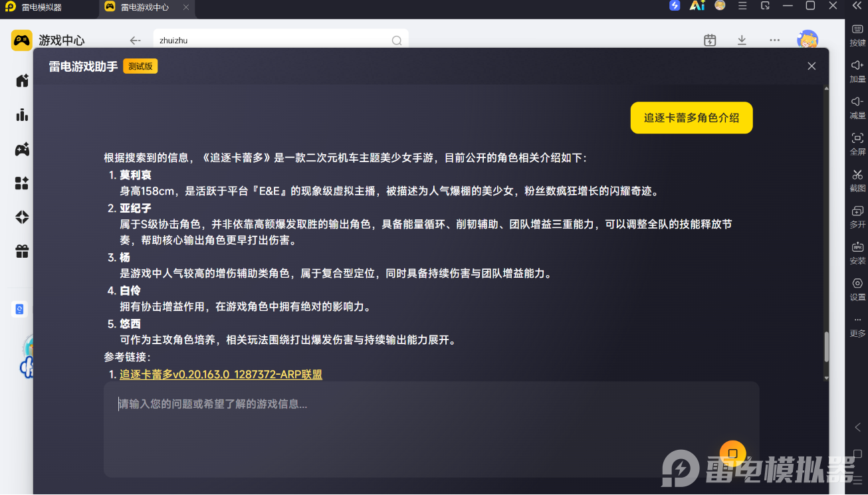Open the gamepad icon in left sidebar
Screen dimensions: 868x495
pos(22,149)
